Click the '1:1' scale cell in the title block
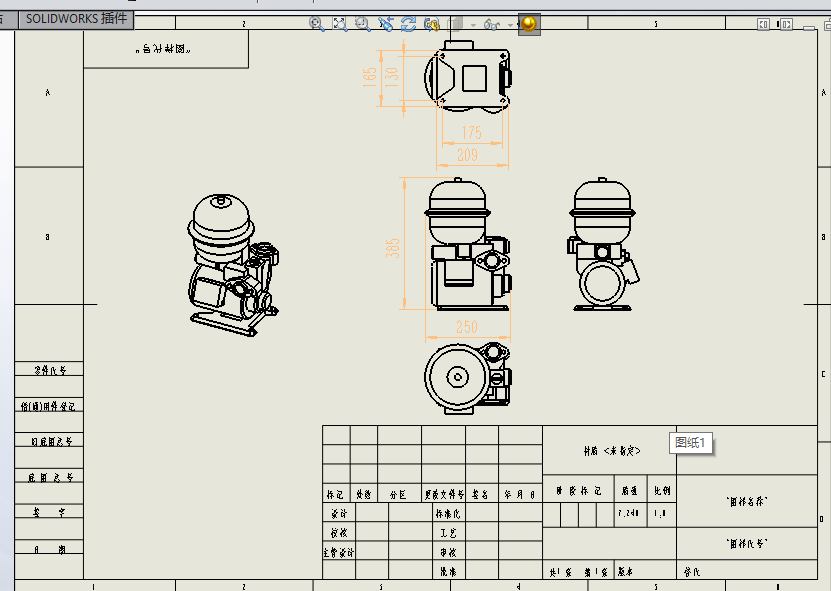 click(660, 514)
